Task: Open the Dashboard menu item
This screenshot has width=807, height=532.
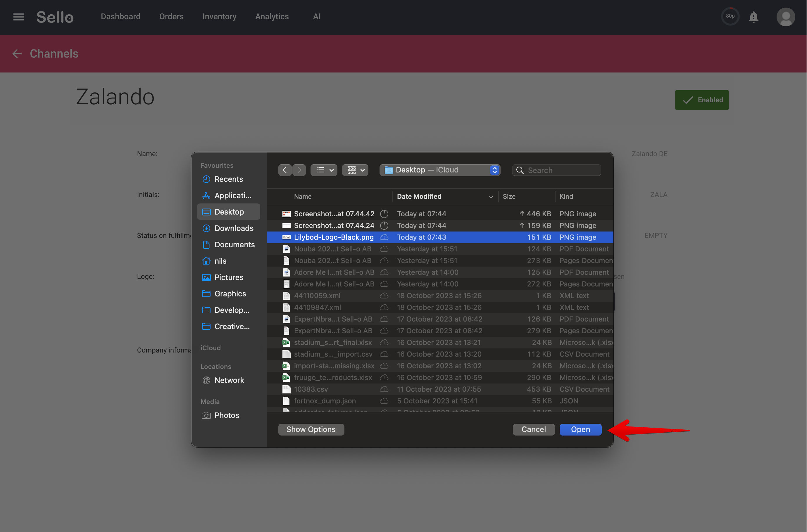Action: [x=120, y=17]
